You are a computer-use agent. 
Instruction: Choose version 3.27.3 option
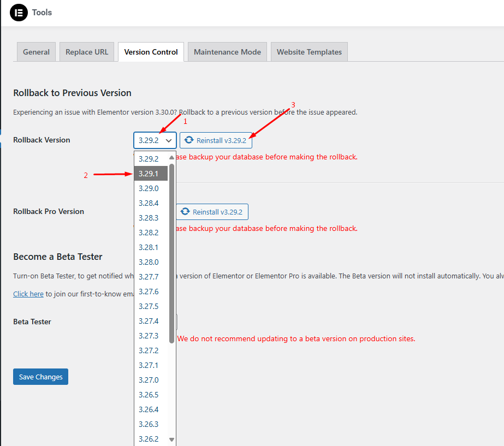point(151,336)
